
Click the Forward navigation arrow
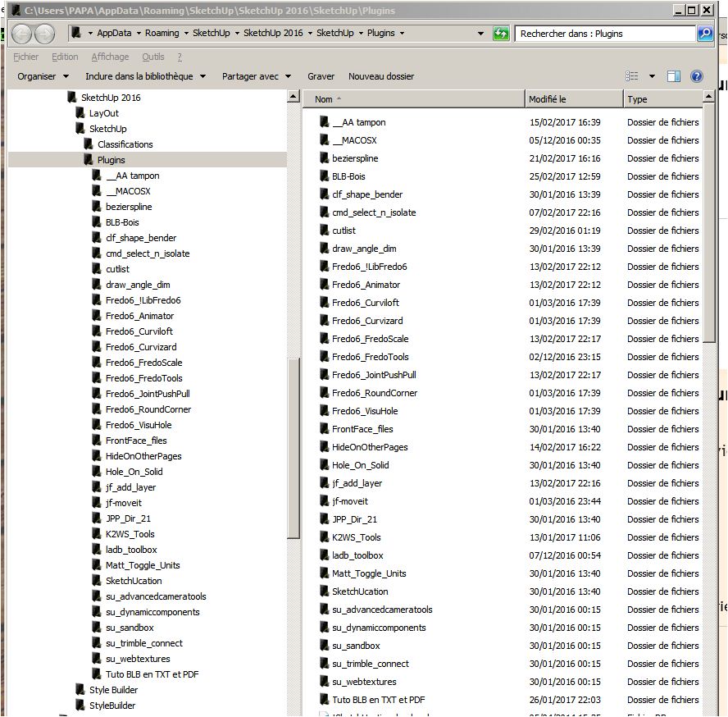coord(45,34)
